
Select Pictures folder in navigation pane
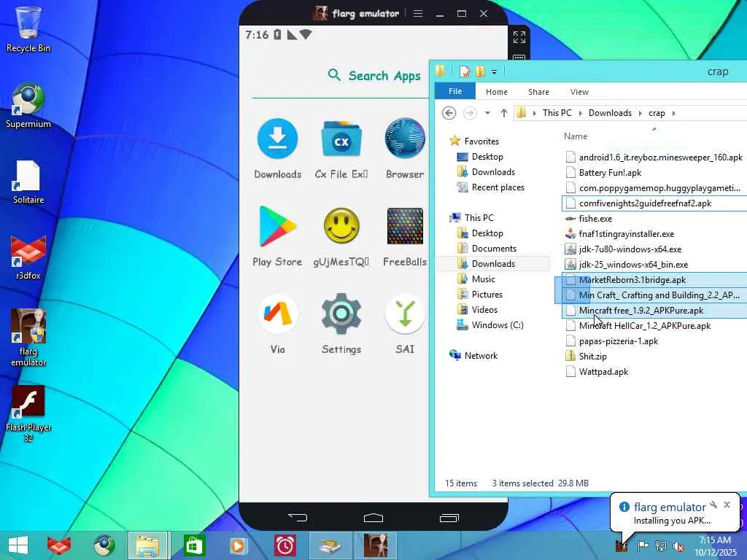(x=487, y=295)
